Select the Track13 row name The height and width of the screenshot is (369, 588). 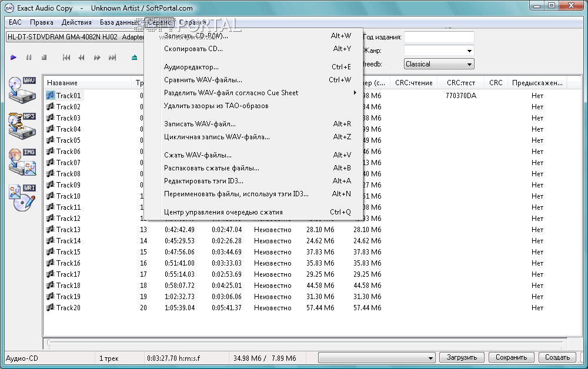point(68,230)
